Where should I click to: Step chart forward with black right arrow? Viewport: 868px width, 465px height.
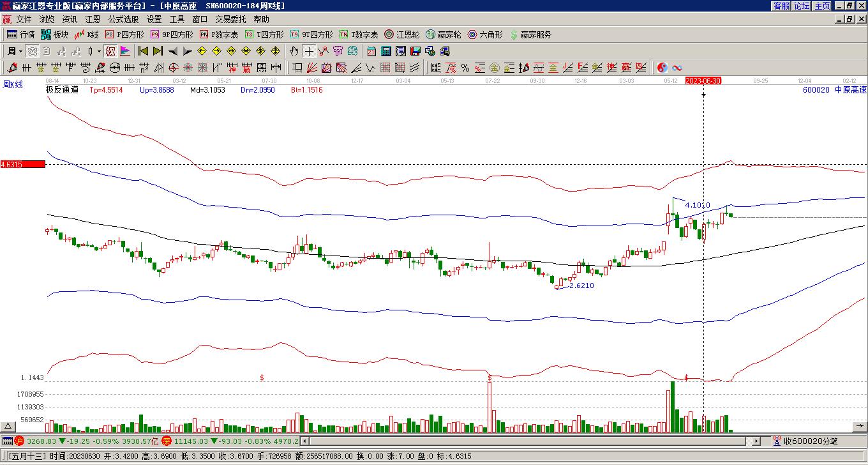coord(187,51)
